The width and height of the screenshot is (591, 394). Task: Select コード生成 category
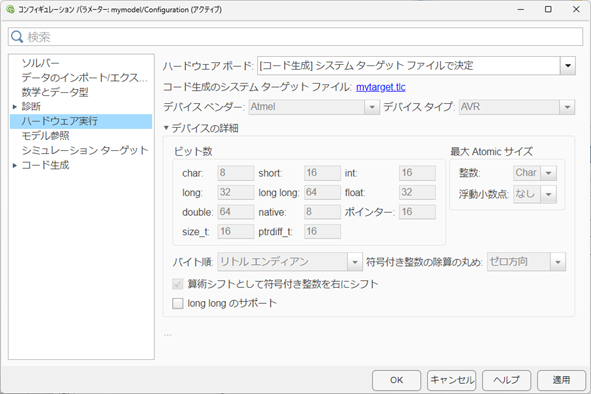click(x=45, y=165)
